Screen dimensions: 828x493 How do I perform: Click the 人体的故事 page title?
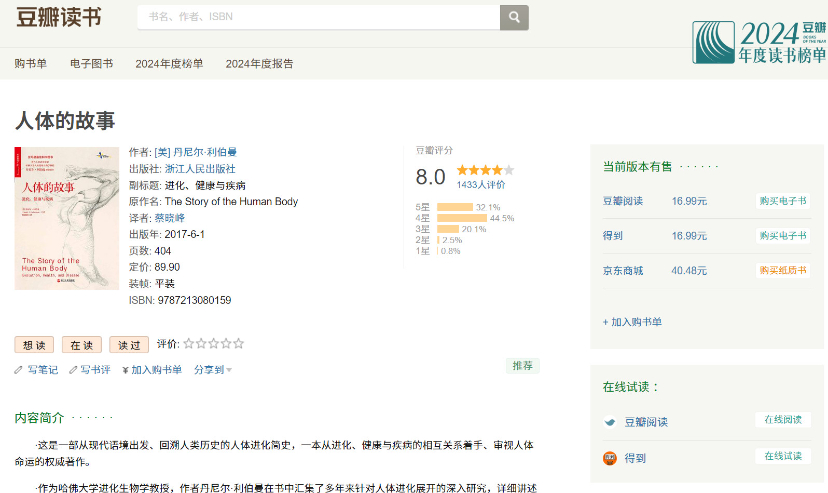point(65,120)
